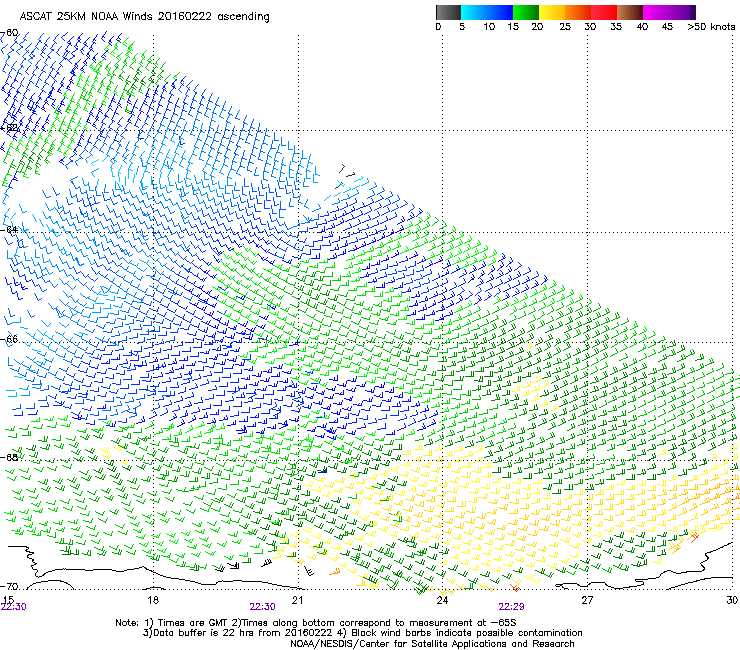Click the note line 'Times are GMT'
Image resolution: width=740 pixels, height=650 pixels.
[x=193, y=623]
